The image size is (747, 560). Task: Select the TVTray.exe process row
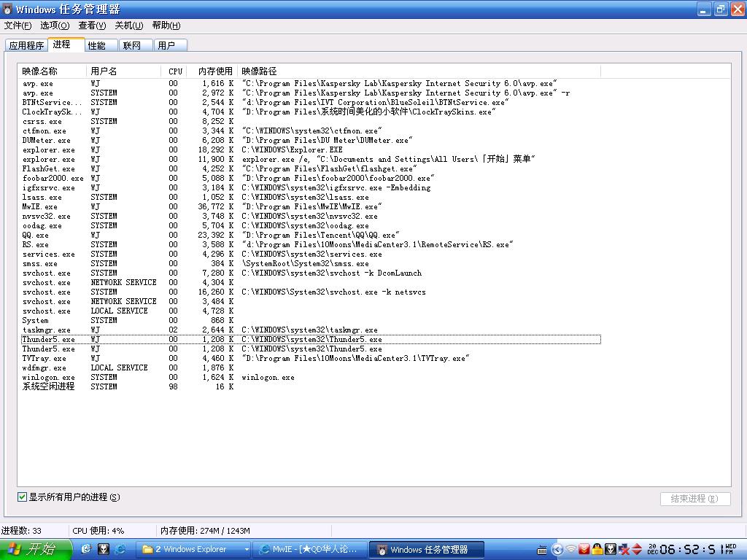click(311, 358)
